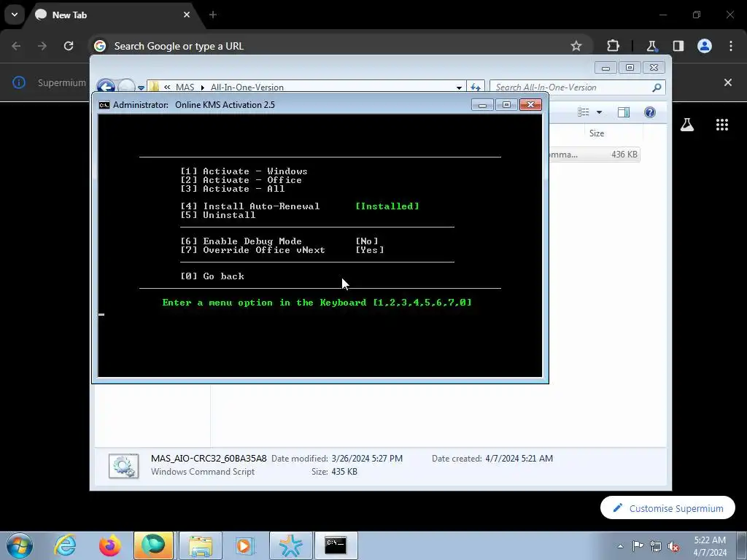Dismiss the Supermium info bar

pos(728,82)
